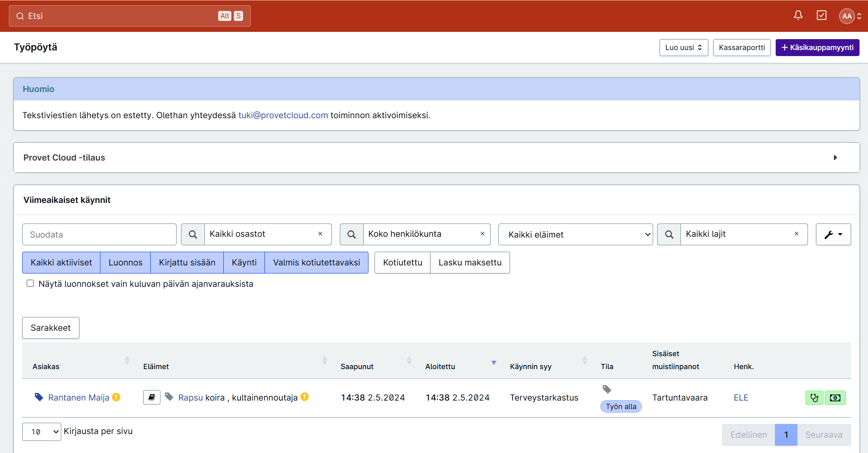Open the ELE staff link
The image size is (868, 453).
[741, 398]
